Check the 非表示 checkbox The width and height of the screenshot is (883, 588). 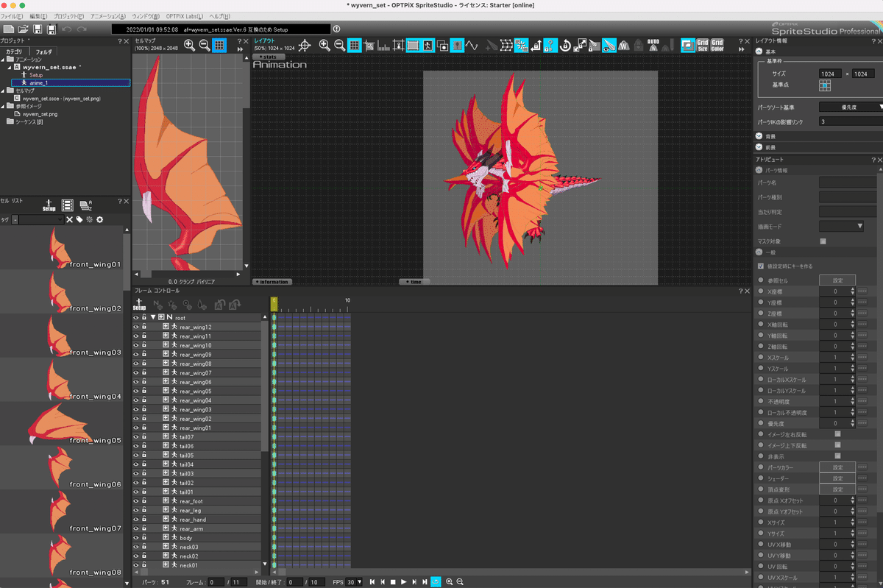pos(837,456)
